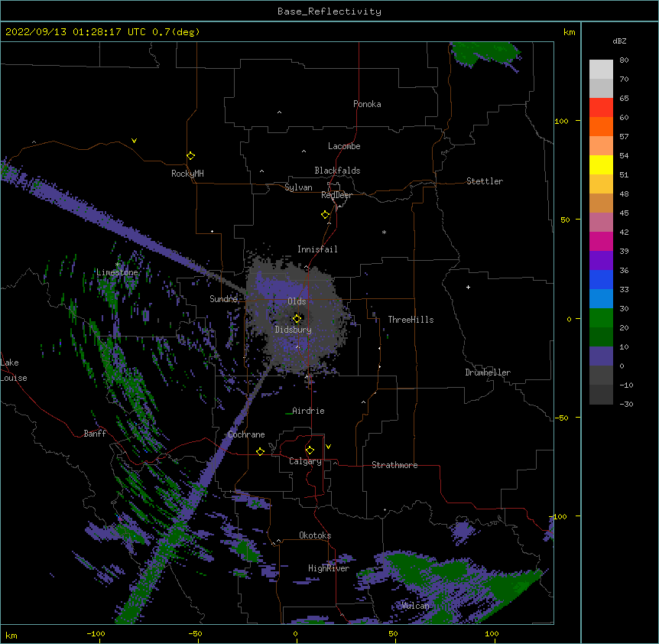Click the Blackfalds label
Screen dimensions: 659x644
coord(337,171)
